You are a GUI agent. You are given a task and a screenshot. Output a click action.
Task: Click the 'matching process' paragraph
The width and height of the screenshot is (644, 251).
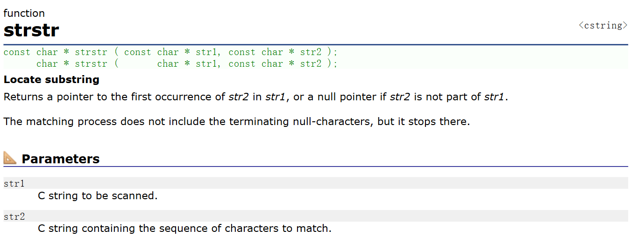pyautogui.click(x=236, y=122)
